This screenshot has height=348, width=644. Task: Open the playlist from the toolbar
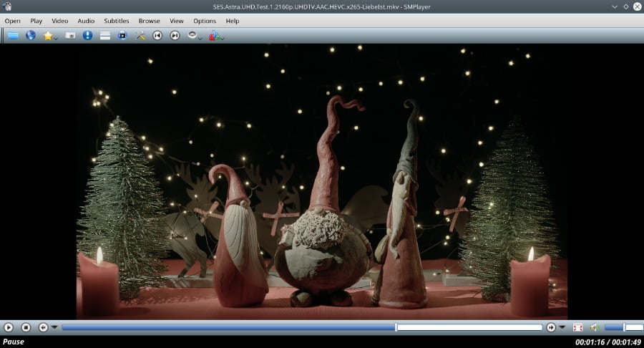105,35
